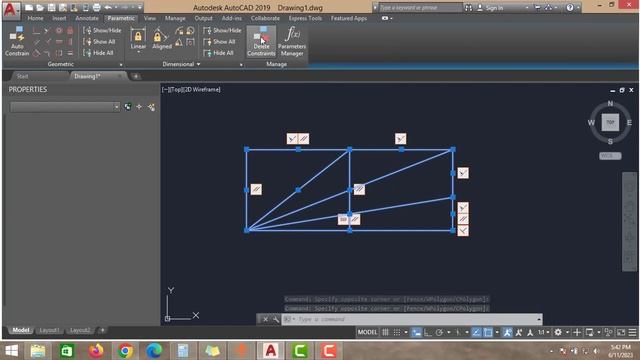Toggle drawing grid display in status bar
The width and height of the screenshot is (640, 360).
tap(385, 332)
